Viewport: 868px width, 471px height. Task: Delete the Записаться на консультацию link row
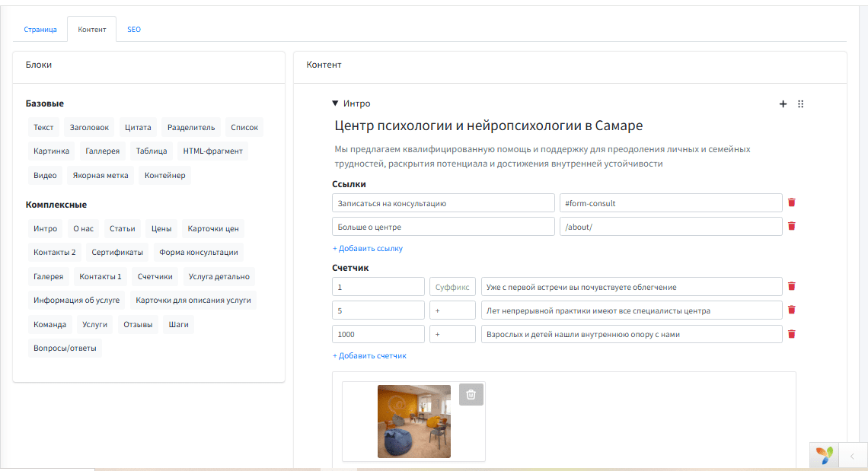(791, 202)
